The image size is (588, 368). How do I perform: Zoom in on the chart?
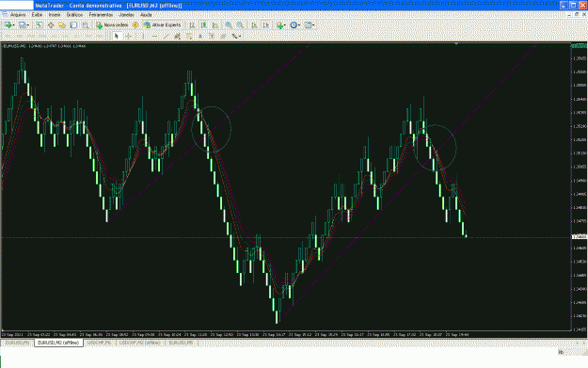228,25
